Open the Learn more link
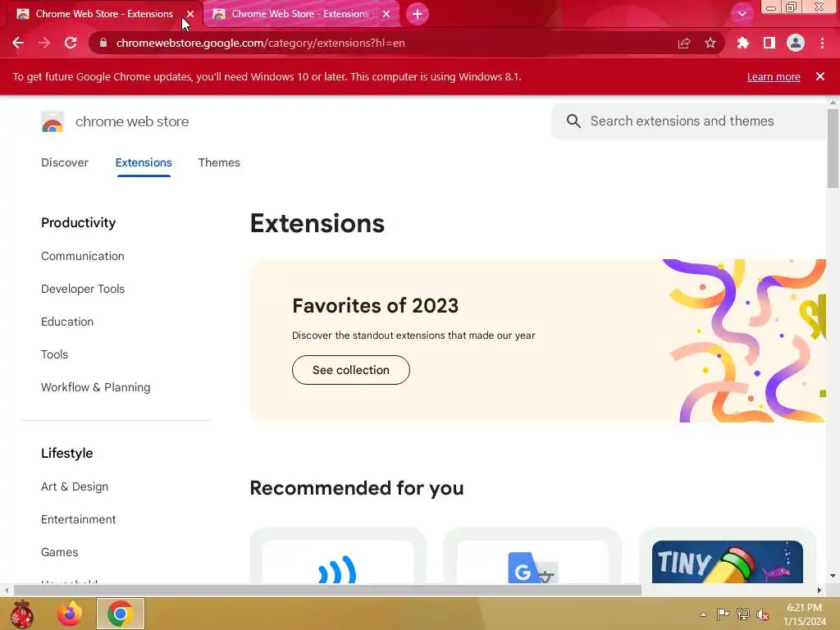The width and height of the screenshot is (840, 630). (x=774, y=76)
